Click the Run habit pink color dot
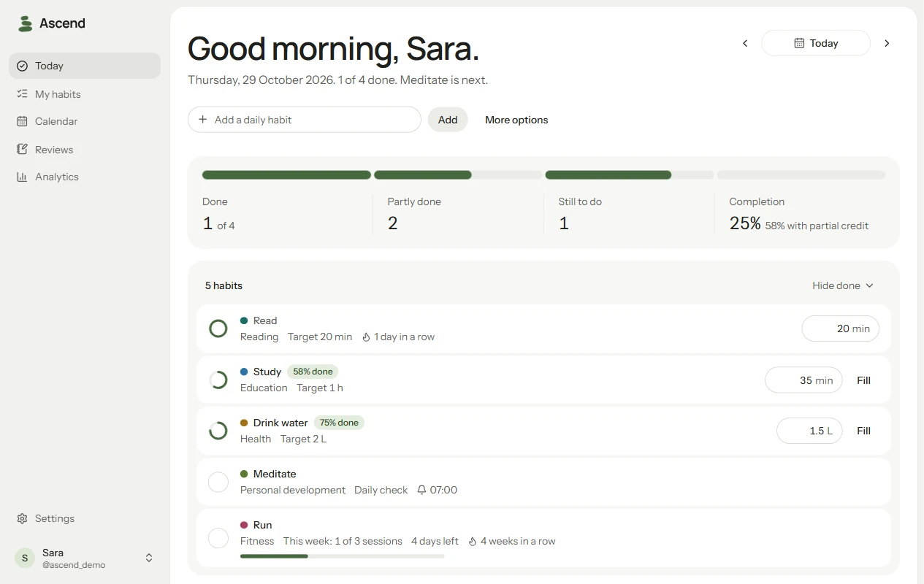924x584 pixels. pyautogui.click(x=244, y=525)
